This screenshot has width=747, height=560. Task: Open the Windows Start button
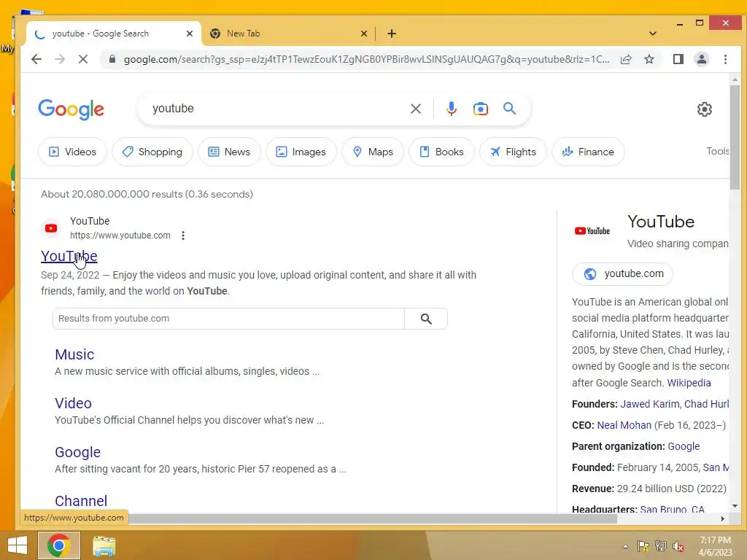(x=18, y=545)
